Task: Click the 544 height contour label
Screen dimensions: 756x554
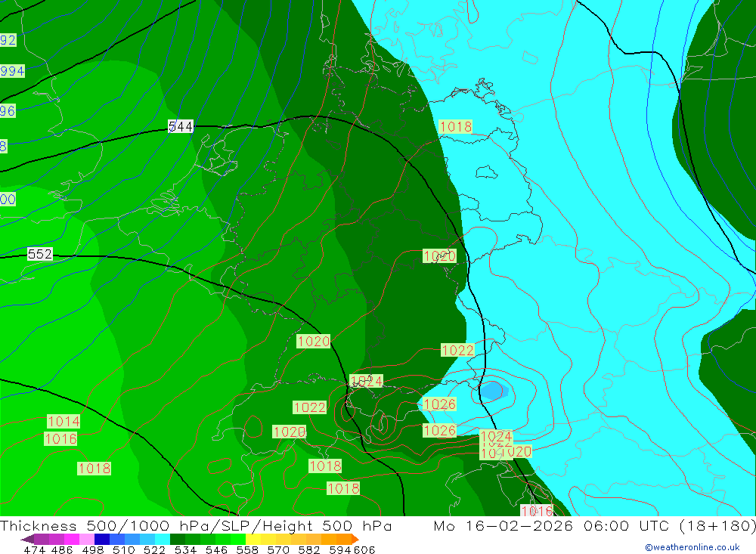Action: [181, 126]
